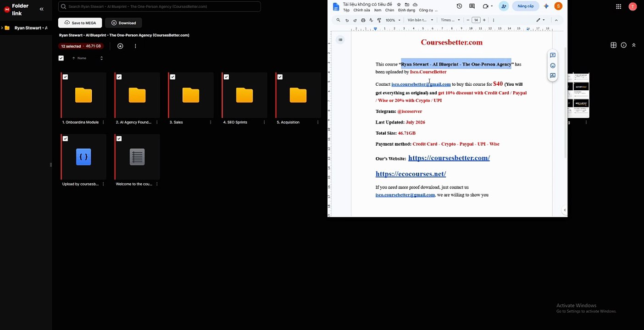
Task: Uncheck the 3. Sales folder checkbox
Action: coord(172,77)
